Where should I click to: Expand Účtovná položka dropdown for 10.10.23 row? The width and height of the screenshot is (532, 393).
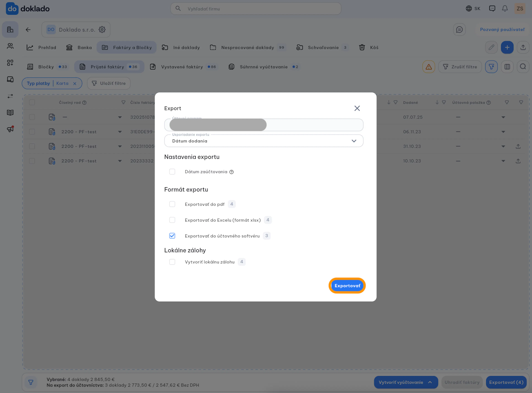(503, 161)
